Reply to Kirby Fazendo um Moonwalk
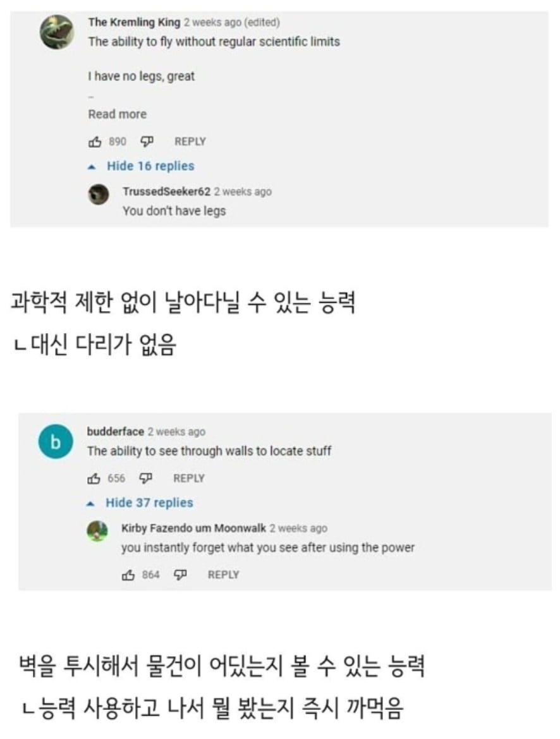The image size is (560, 739). (223, 575)
